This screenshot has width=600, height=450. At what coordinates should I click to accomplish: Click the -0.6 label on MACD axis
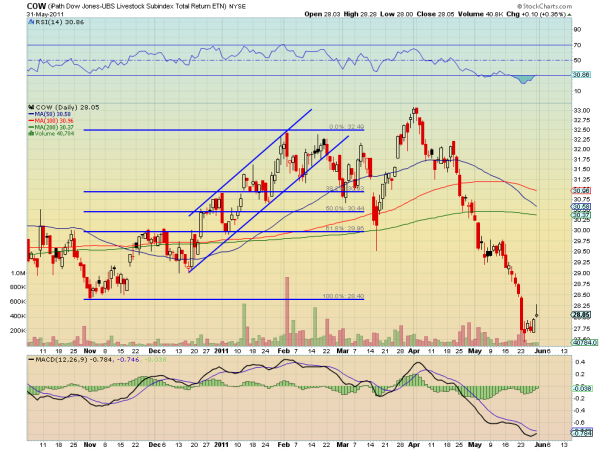point(579,422)
